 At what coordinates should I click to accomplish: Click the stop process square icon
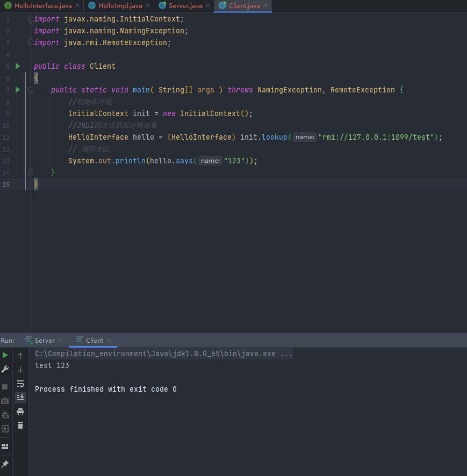click(x=5, y=387)
